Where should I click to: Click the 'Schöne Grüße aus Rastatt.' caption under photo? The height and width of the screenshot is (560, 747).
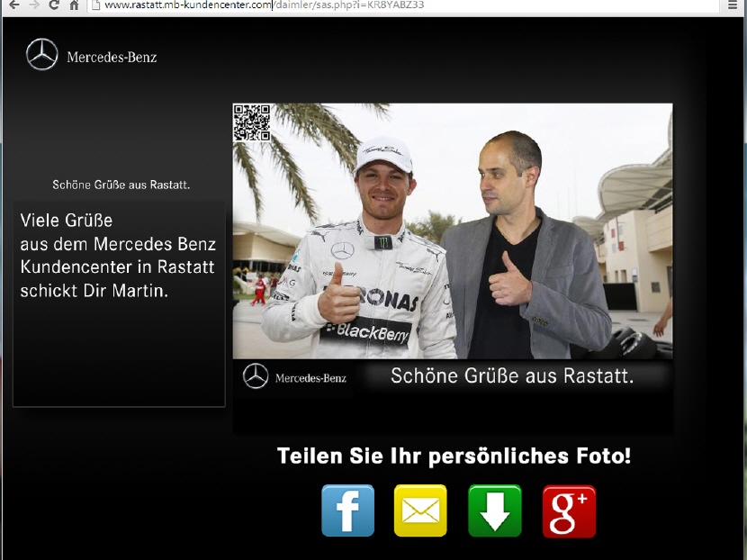pos(512,375)
